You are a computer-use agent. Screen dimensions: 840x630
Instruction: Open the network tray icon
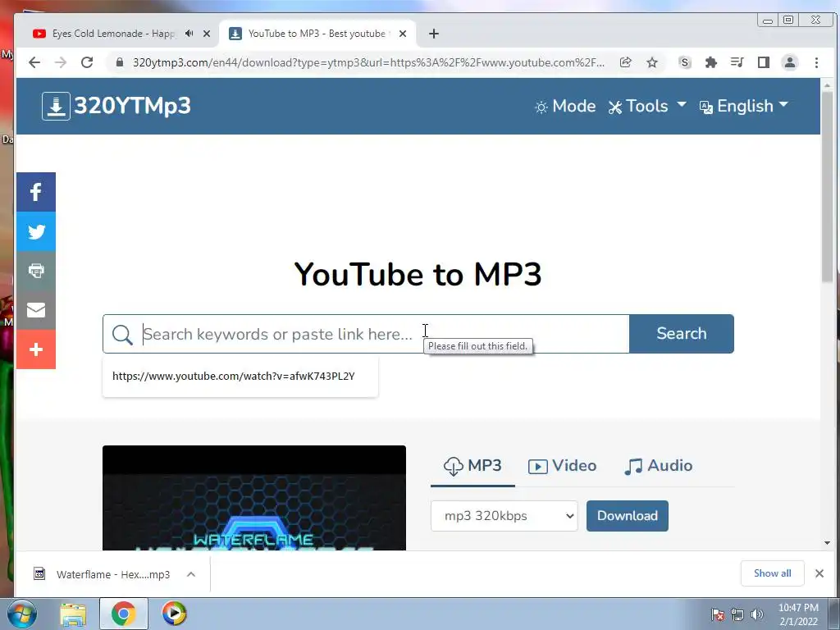coord(737,614)
